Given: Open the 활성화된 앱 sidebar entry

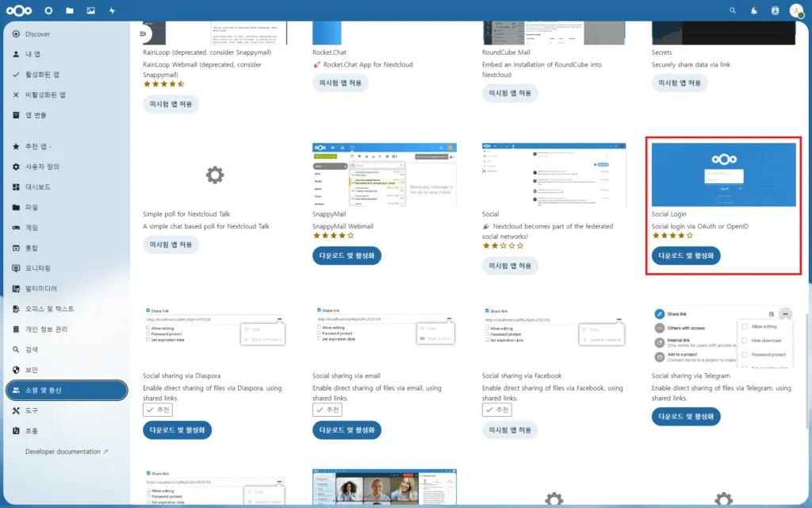Looking at the screenshot, I should tap(48, 74).
